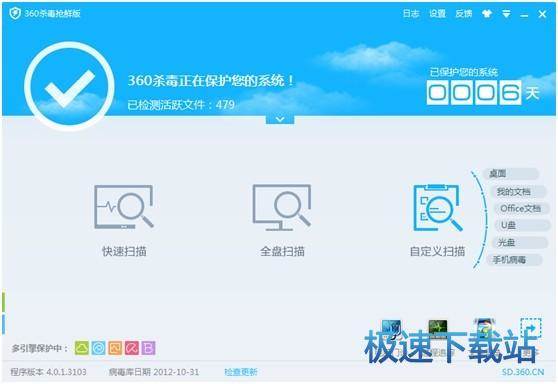Click the 病毒库日期 2012-10-31 text

(154, 372)
